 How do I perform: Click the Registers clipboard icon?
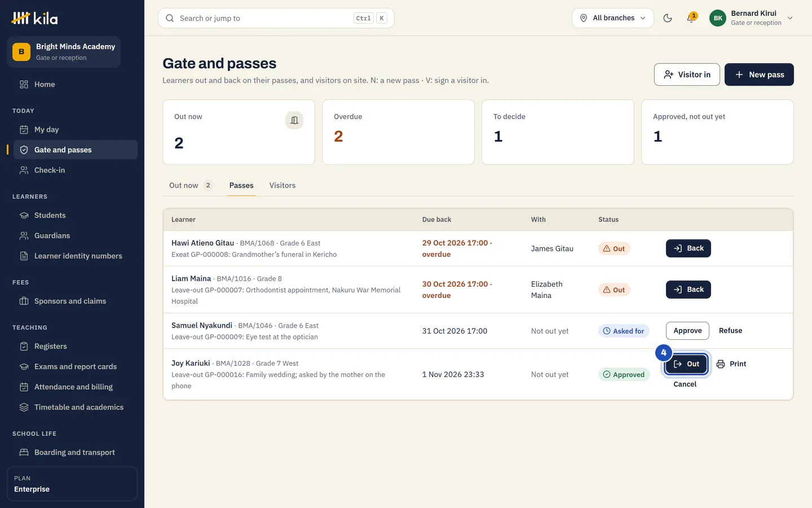[x=24, y=346]
